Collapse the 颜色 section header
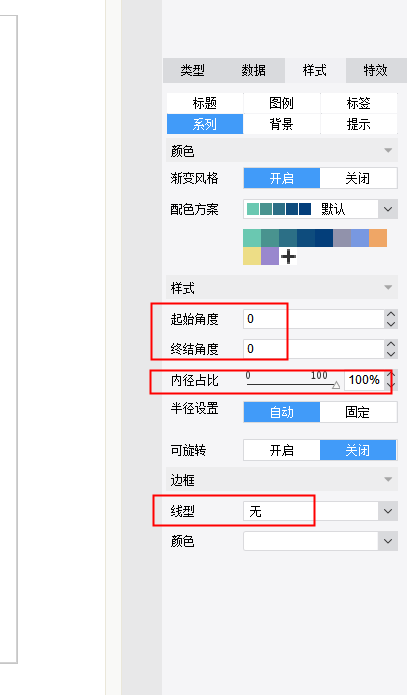Image resolution: width=407 pixels, height=695 pixels. tap(282, 151)
